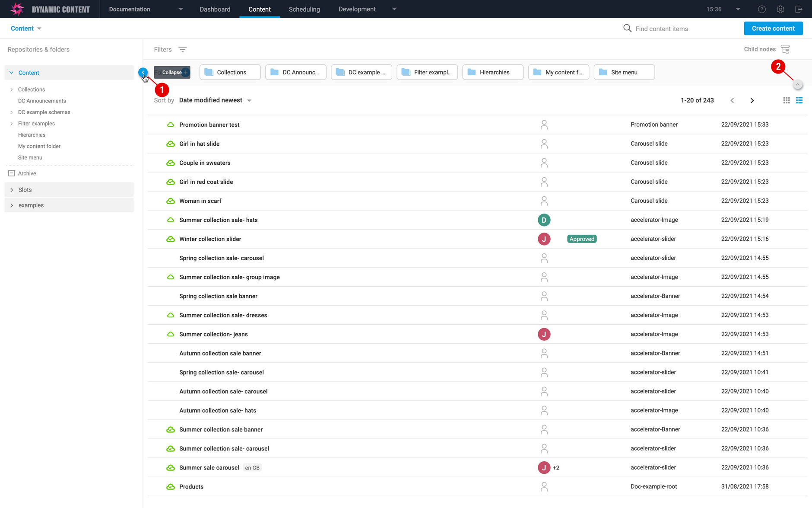Switch to the Scheduling tab

[304, 9]
